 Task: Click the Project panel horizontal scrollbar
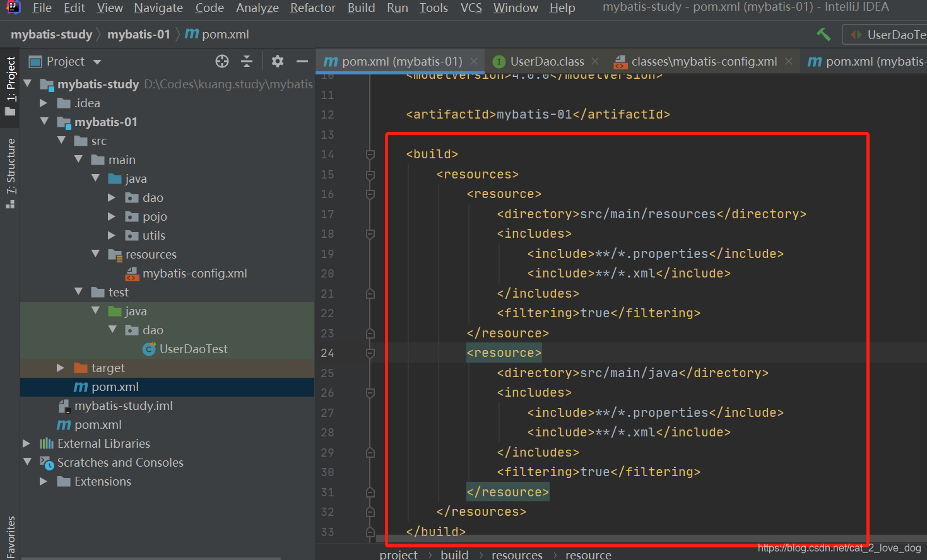coord(151,558)
